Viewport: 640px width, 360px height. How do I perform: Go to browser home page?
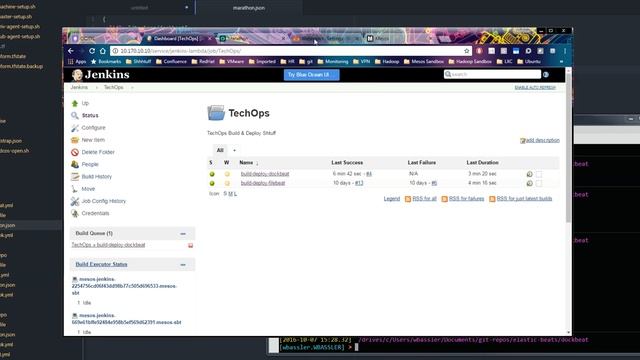pyautogui.click(x=103, y=51)
